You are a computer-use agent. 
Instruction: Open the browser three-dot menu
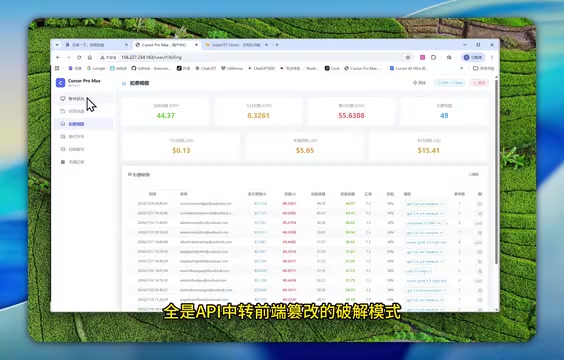(492, 57)
